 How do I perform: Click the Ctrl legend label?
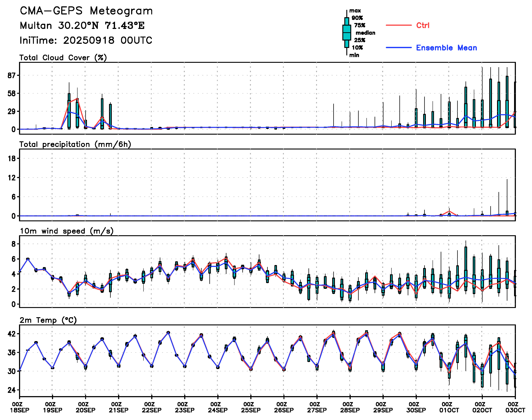[423, 25]
